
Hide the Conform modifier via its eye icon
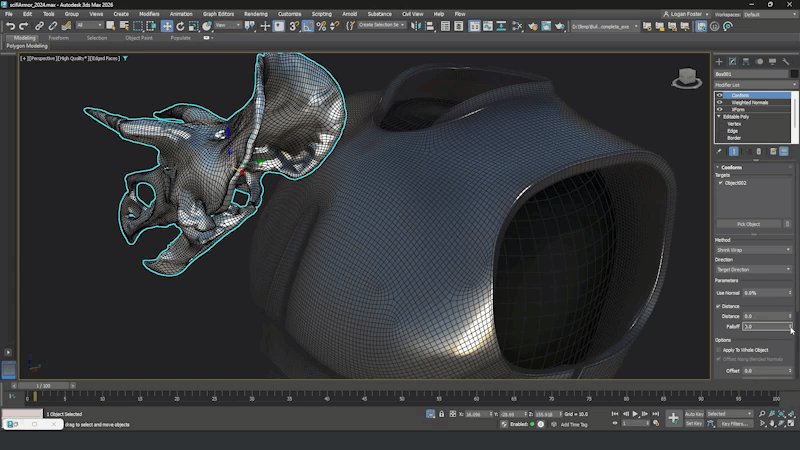point(719,95)
